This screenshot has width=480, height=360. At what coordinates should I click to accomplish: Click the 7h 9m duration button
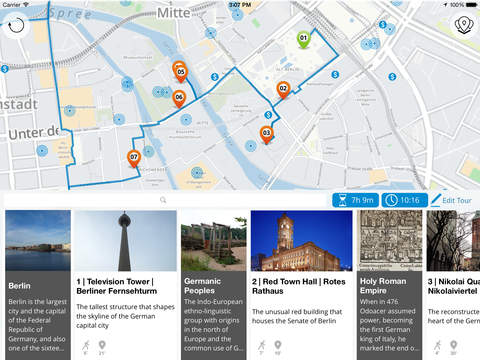point(355,200)
